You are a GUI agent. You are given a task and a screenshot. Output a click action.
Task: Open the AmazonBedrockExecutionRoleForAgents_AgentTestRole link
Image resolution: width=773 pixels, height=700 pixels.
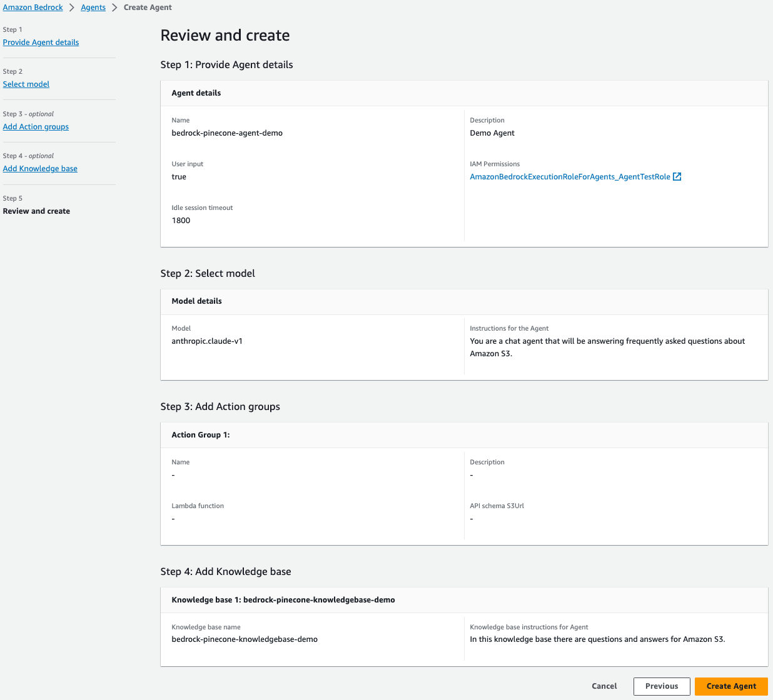[x=570, y=177]
